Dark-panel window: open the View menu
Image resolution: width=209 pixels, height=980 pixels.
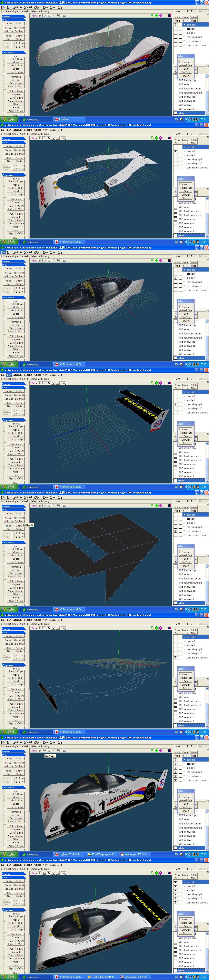[x=45, y=497]
